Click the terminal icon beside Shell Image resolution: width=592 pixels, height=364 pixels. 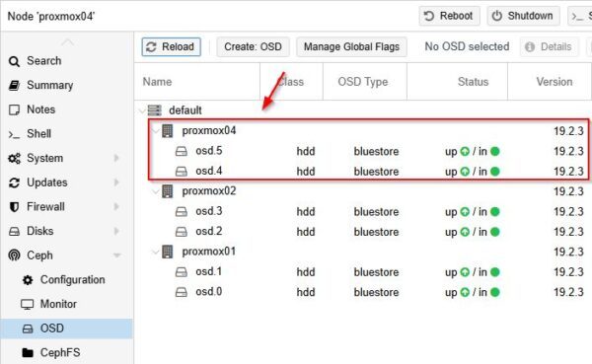14,134
